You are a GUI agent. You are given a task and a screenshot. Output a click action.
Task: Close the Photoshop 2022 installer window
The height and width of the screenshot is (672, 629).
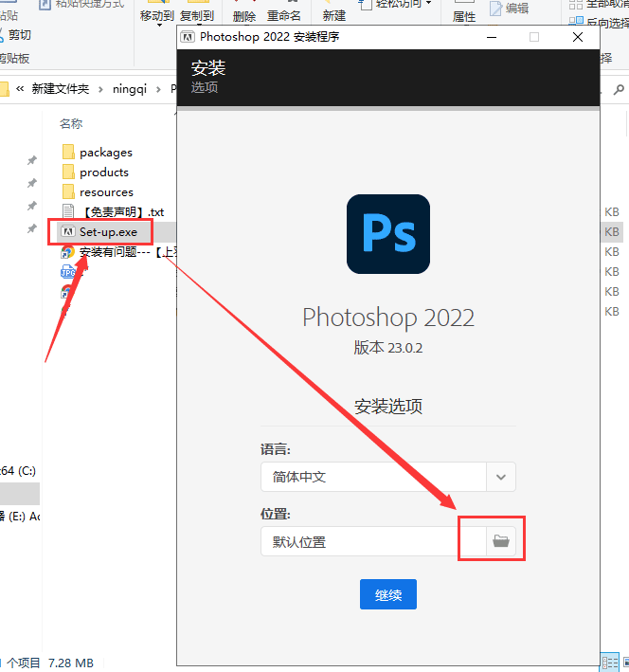click(x=578, y=37)
